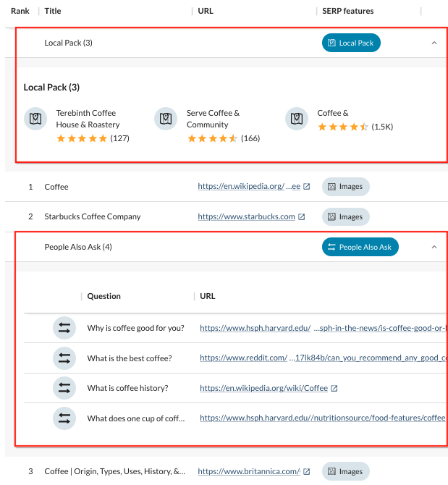Click Images badge in the Starbucks row

(345, 216)
